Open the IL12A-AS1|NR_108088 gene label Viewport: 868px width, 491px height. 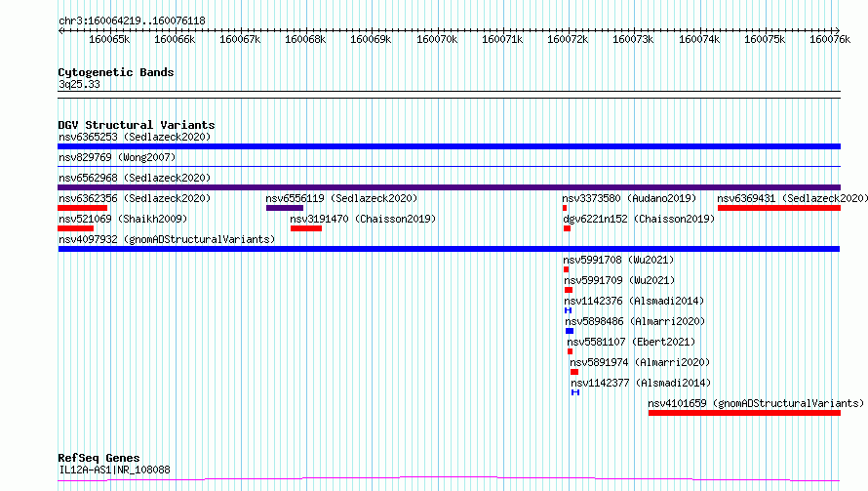[x=114, y=470]
